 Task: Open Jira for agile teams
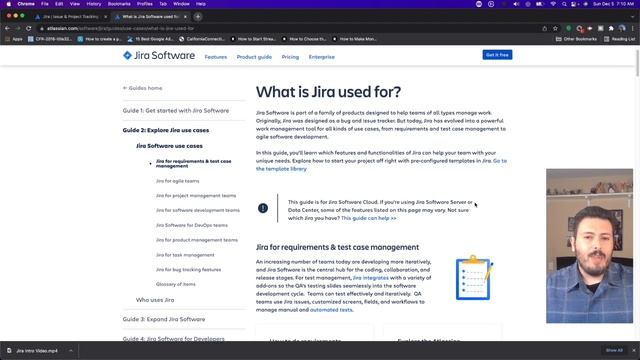178,181
